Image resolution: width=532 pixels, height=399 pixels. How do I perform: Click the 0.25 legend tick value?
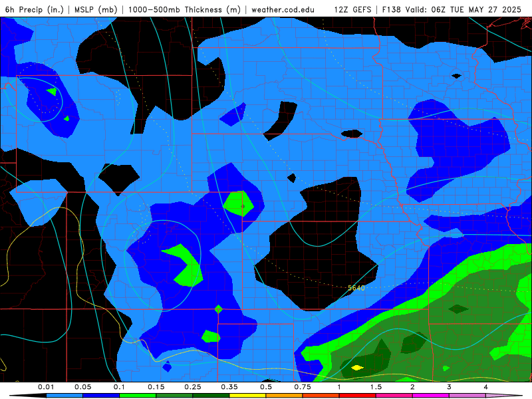pyautogui.click(x=193, y=387)
